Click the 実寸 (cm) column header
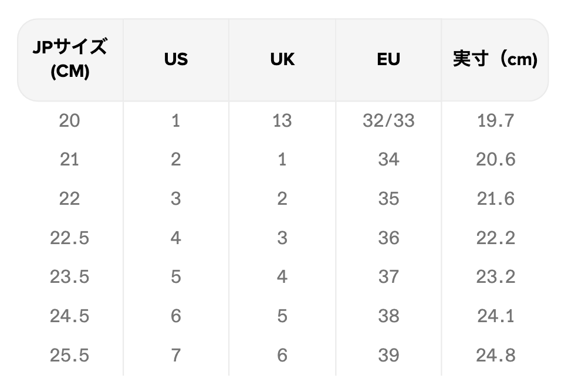 point(495,59)
